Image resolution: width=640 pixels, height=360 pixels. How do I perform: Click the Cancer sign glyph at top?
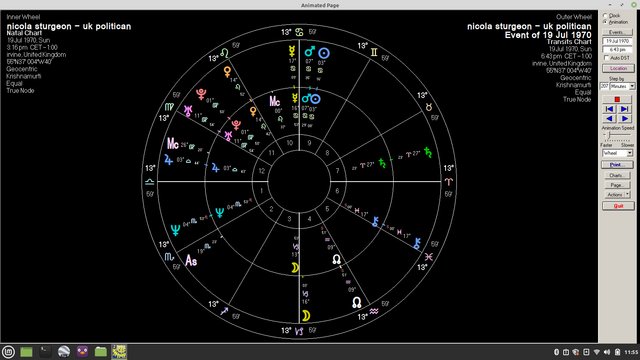tap(299, 32)
